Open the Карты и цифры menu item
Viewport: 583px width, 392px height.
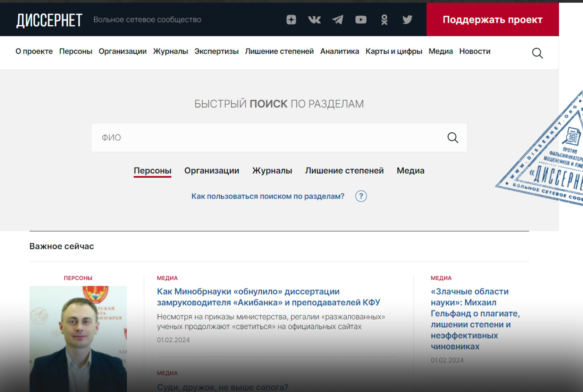(394, 51)
